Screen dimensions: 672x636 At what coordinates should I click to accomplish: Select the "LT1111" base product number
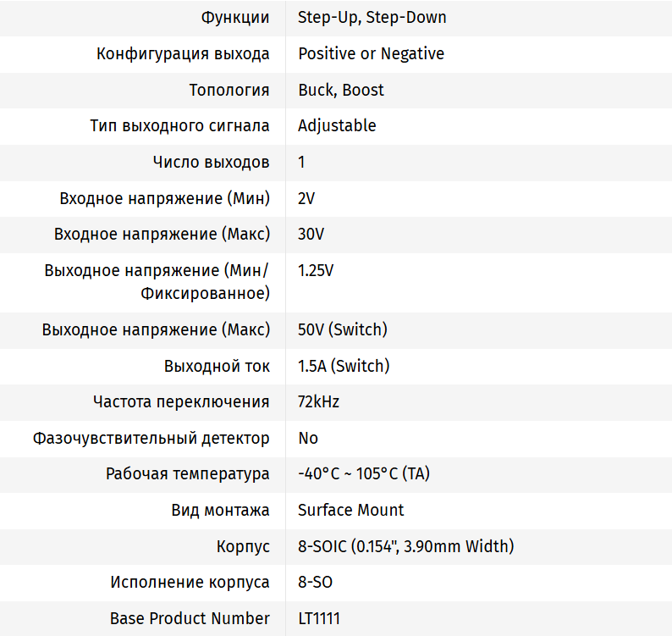[318, 618]
